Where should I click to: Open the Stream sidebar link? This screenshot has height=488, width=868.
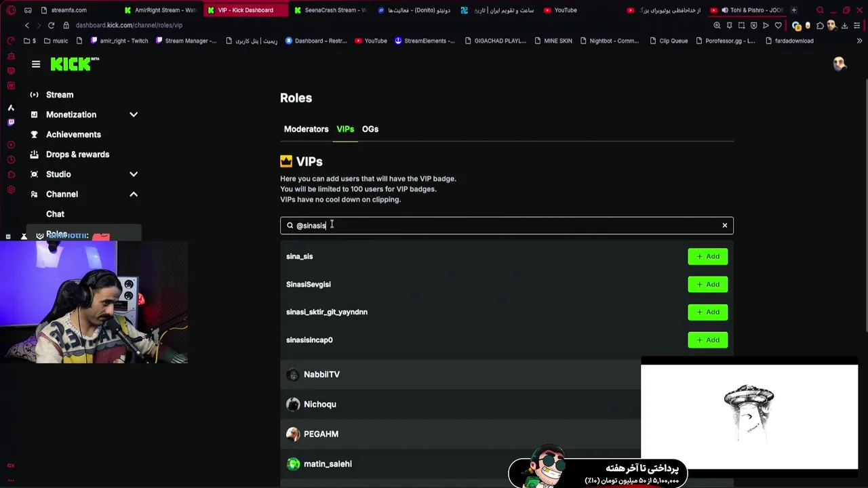tap(60, 95)
